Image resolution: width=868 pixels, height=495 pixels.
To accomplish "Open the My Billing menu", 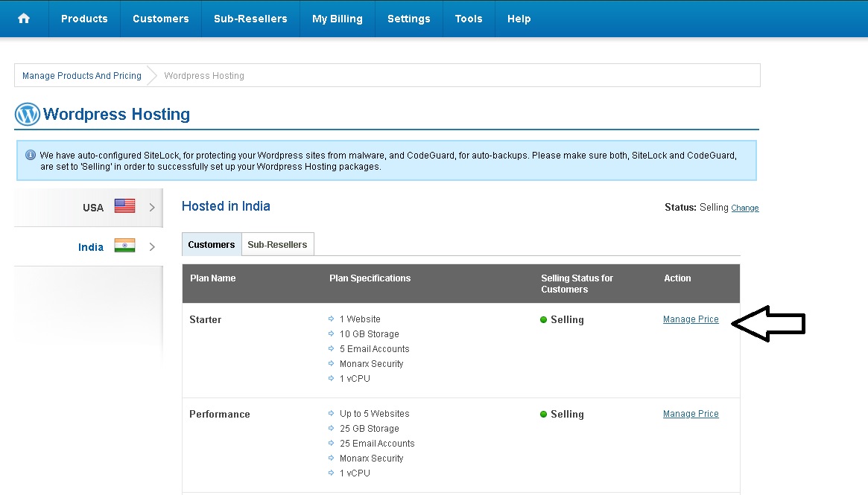I will click(x=337, y=19).
